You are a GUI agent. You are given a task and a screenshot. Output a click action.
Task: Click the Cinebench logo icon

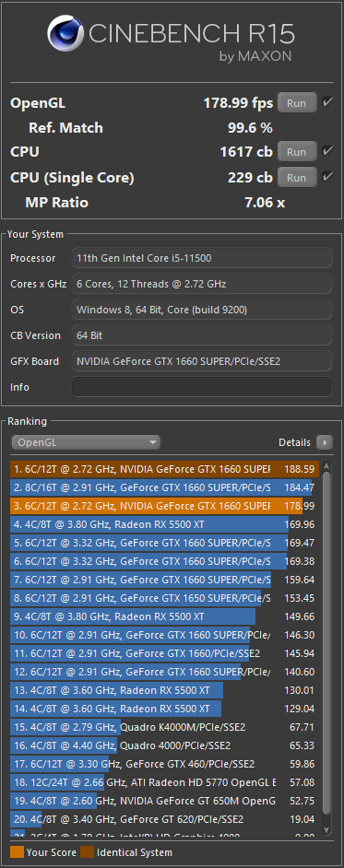(x=65, y=34)
